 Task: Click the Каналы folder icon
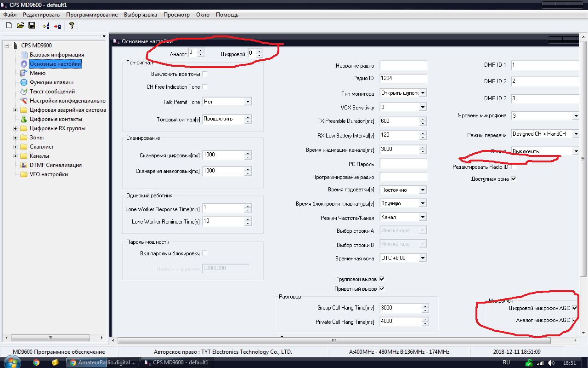click(x=24, y=156)
